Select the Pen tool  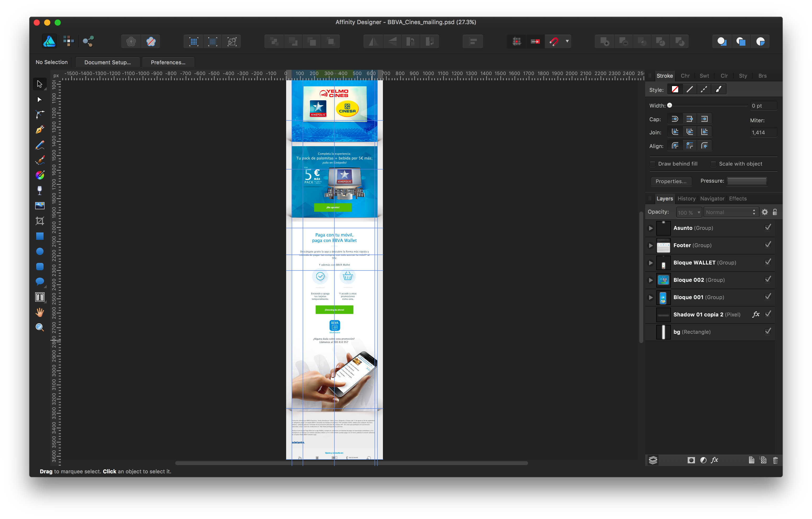coord(39,130)
